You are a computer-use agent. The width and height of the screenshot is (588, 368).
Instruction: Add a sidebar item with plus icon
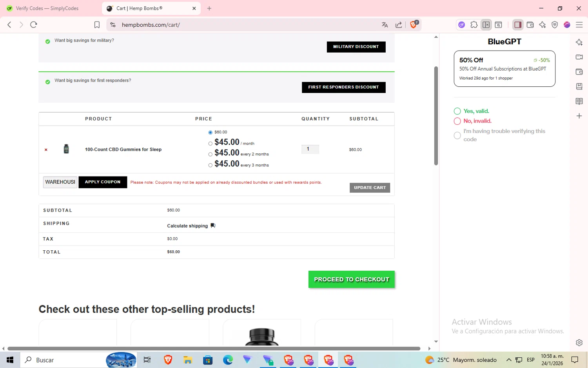pyautogui.click(x=579, y=116)
